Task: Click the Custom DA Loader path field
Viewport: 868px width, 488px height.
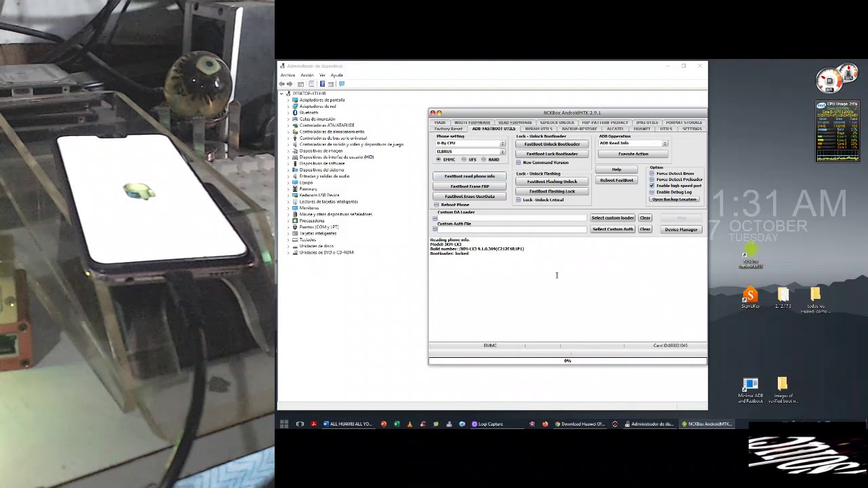Action: 512,218
